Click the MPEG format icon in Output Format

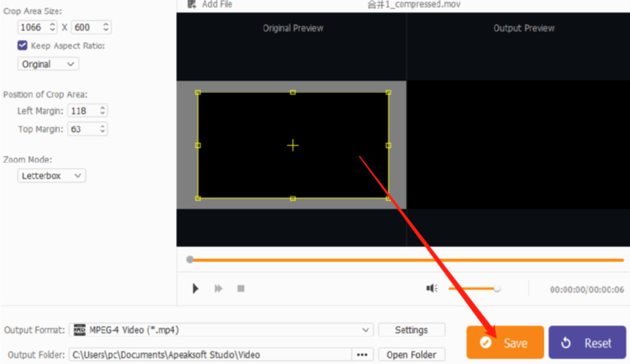pyautogui.click(x=79, y=330)
